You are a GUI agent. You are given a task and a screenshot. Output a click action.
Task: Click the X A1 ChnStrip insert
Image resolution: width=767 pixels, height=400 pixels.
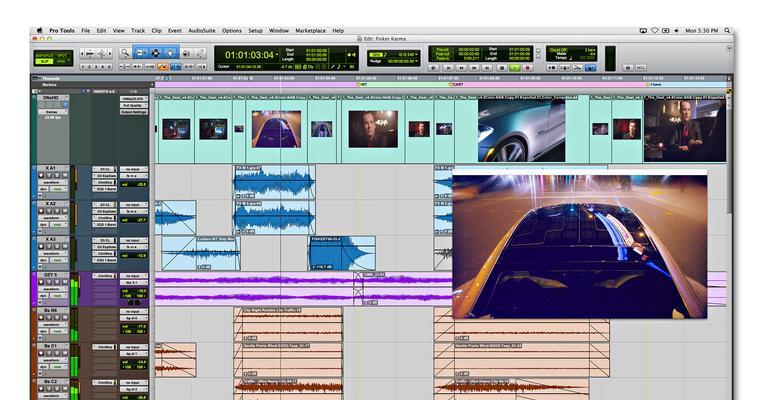104,182
